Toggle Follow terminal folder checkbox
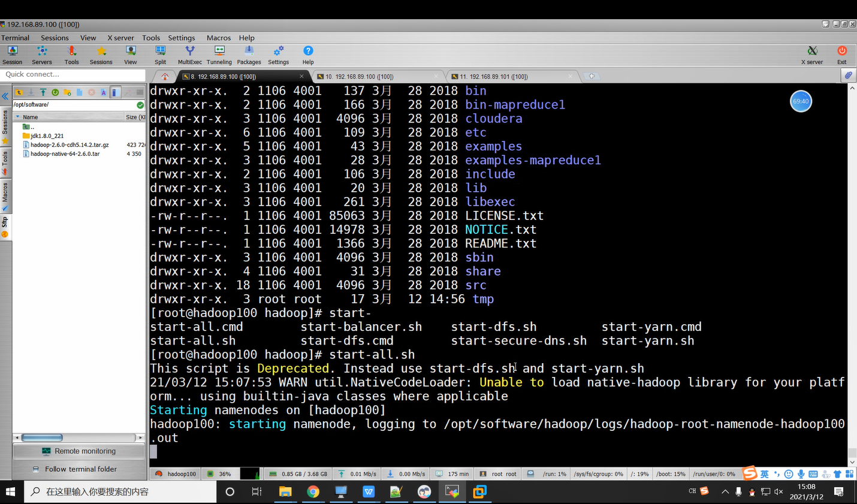Viewport: 857px width, 504px height. click(80, 469)
